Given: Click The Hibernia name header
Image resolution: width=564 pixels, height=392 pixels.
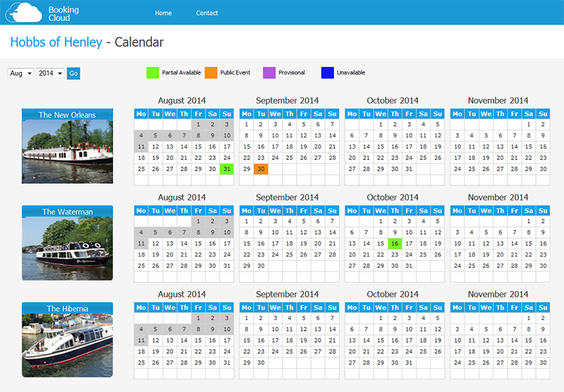Looking at the screenshot, I should tap(67, 308).
